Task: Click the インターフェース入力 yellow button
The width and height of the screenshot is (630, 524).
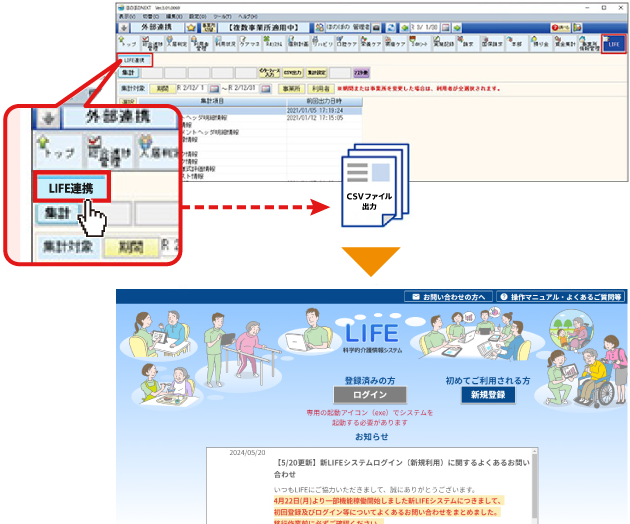Action: click(x=269, y=73)
